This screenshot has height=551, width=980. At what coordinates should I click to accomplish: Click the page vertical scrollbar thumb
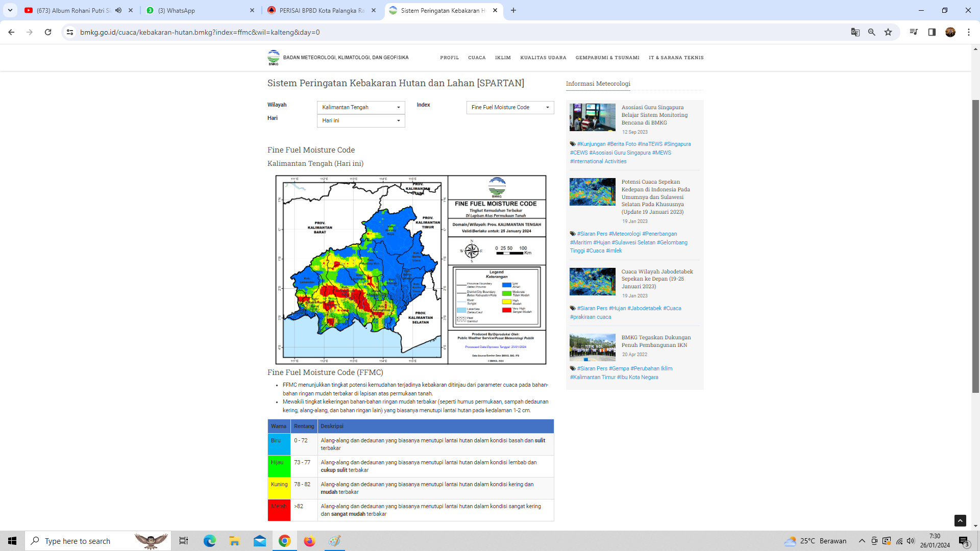975,246
